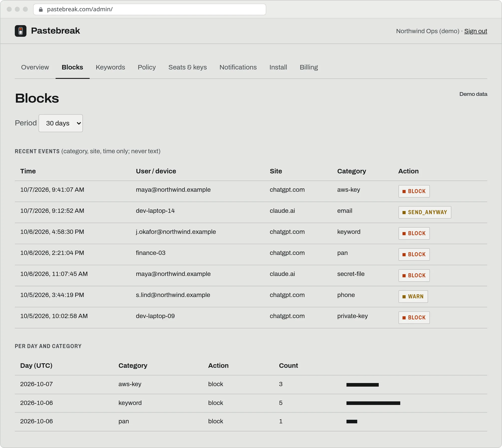Click the BLOCK badge for finance-03
The height and width of the screenshot is (448, 502).
coord(414,254)
